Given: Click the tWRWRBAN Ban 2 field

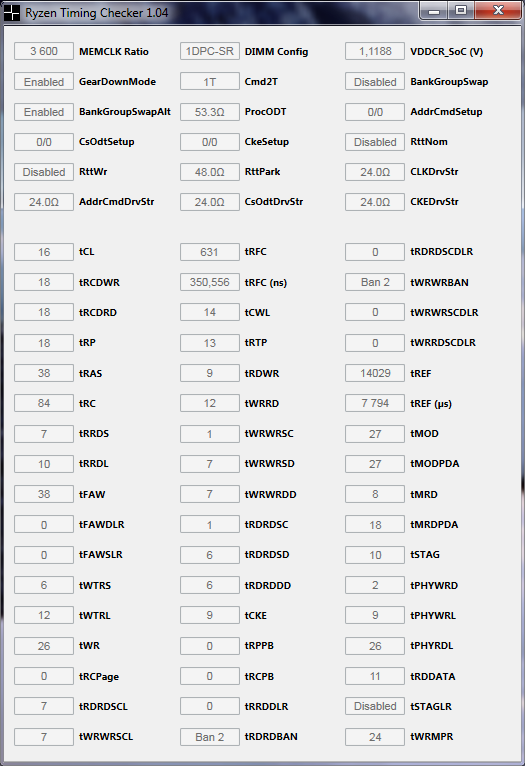Looking at the screenshot, I should (375, 282).
